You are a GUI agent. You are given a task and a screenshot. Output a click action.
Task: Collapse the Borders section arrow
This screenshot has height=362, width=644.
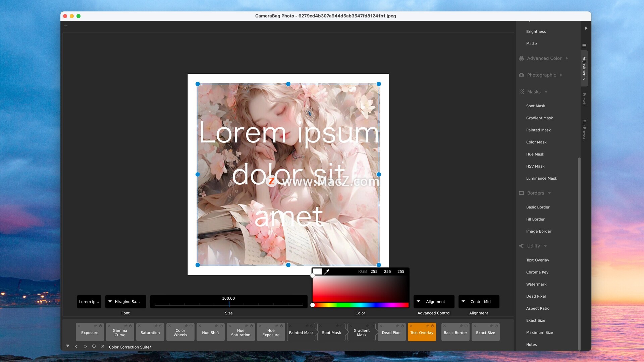549,193
